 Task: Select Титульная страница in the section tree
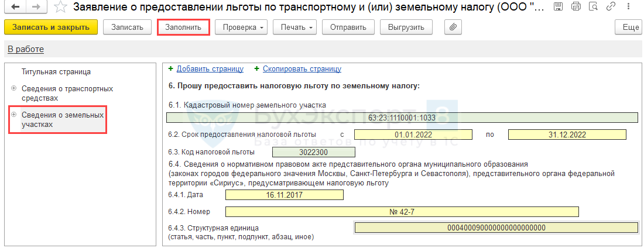pyautogui.click(x=56, y=72)
